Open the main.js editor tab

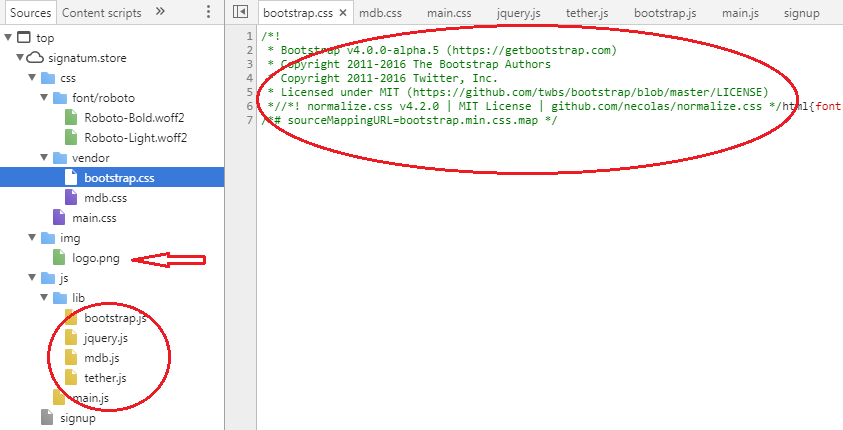pyautogui.click(x=740, y=13)
